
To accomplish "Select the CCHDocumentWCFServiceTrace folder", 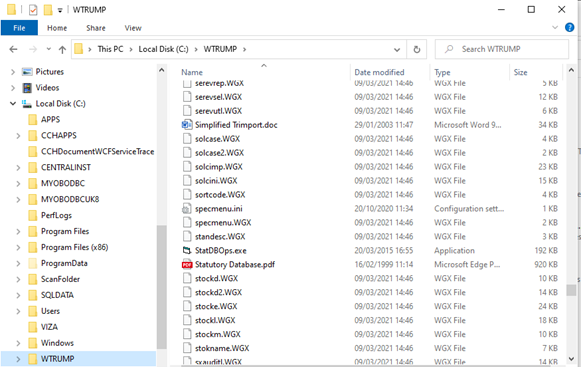I will point(97,152).
